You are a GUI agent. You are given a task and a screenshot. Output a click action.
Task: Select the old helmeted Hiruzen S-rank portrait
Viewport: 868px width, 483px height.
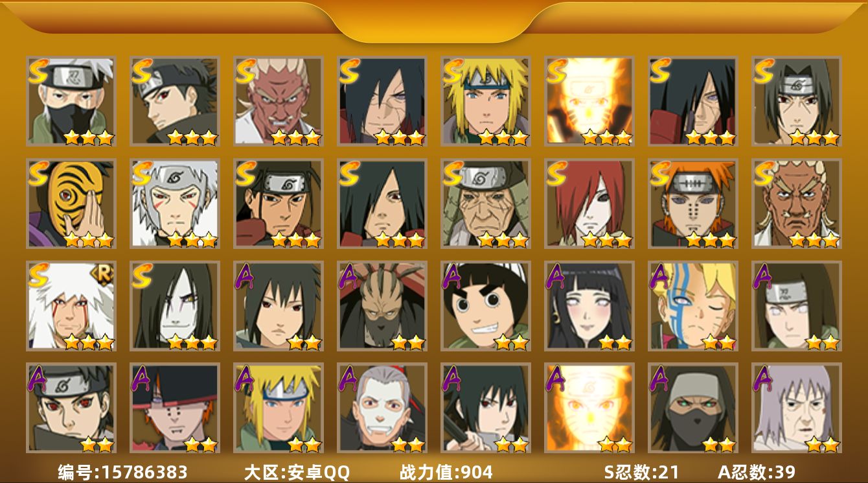pyautogui.click(x=486, y=203)
